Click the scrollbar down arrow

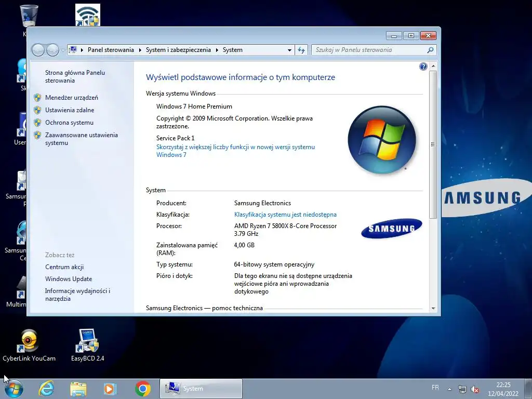click(x=433, y=309)
